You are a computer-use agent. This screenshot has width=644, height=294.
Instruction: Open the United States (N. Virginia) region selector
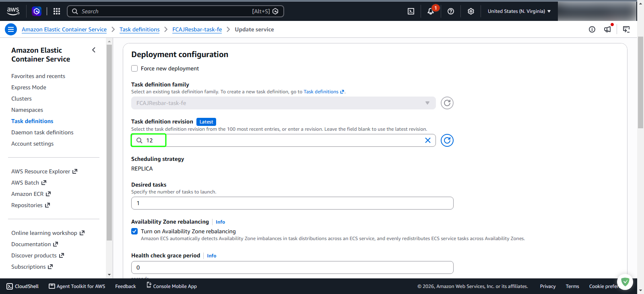coord(519,11)
